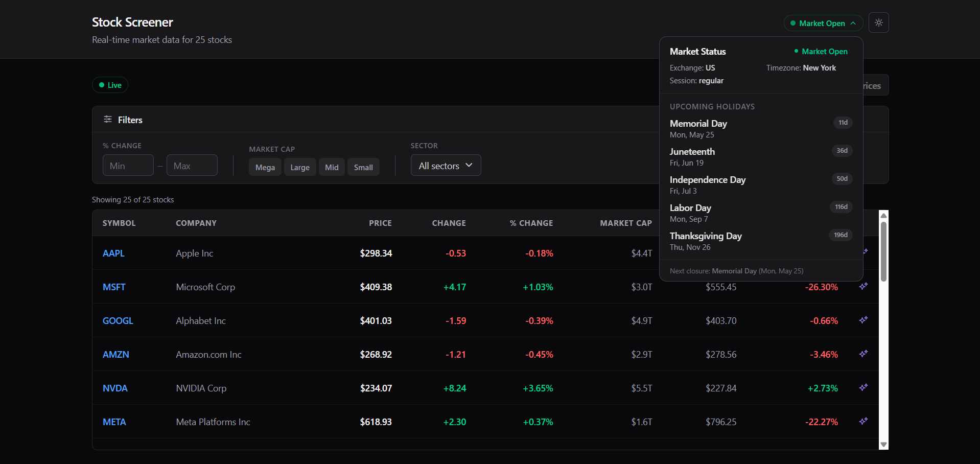Open the NVDA symbol link
Screen dimensions: 980x464
coord(115,388)
